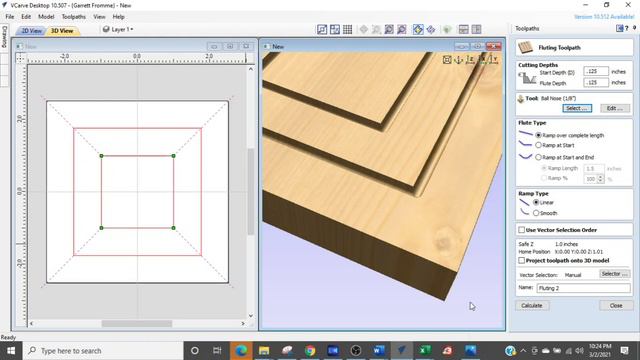Screen dimensions: 640x360
Task: Open OBS Studio from the taskbar
Action: [356, 350]
